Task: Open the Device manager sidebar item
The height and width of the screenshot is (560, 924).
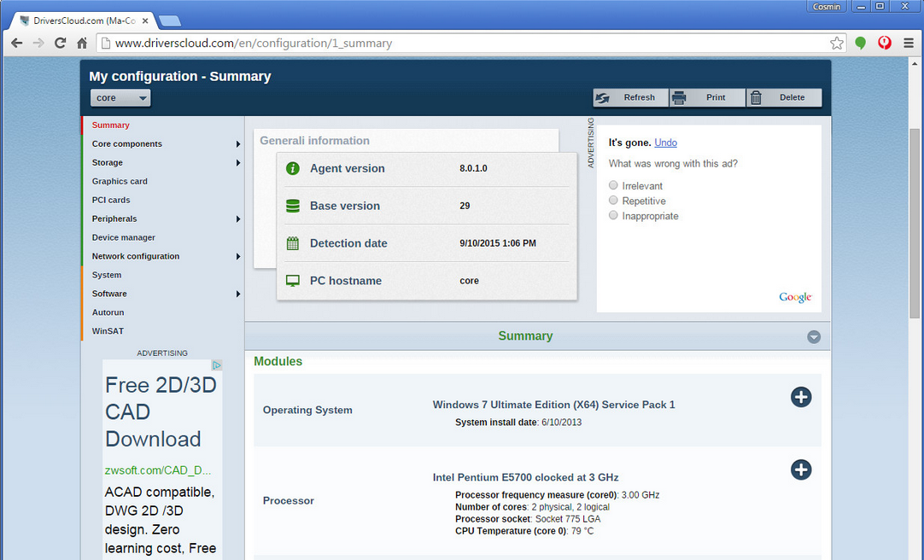Action: point(124,237)
